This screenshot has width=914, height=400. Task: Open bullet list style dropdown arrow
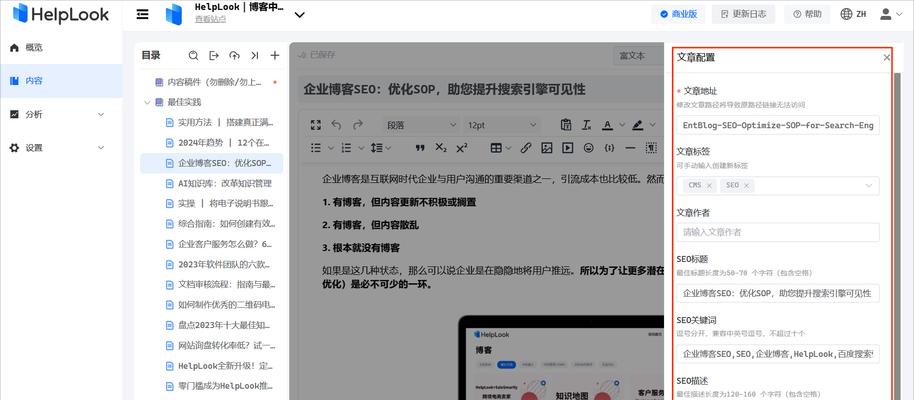coord(331,148)
